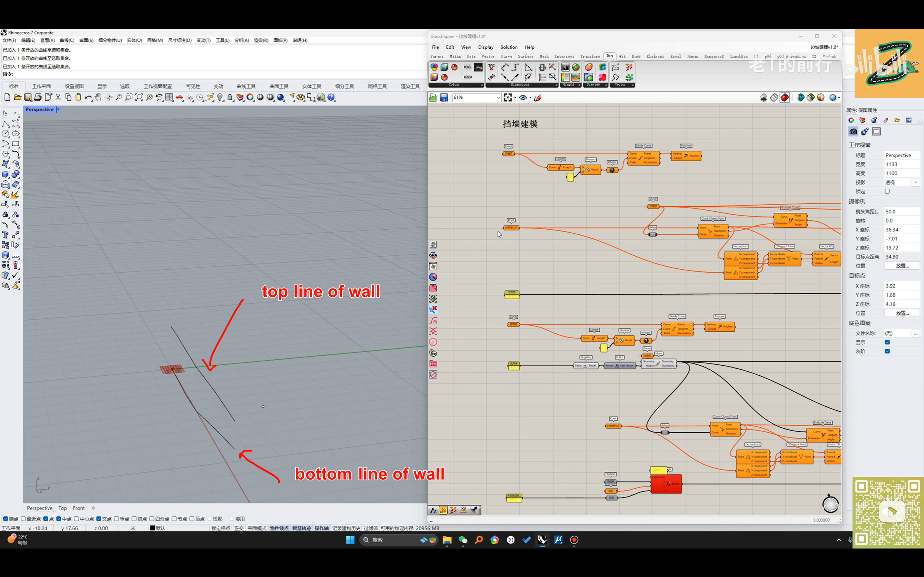Viewport: 924px width, 577px height.
Task: Open Grasshopper Solution menu
Action: coord(509,47)
